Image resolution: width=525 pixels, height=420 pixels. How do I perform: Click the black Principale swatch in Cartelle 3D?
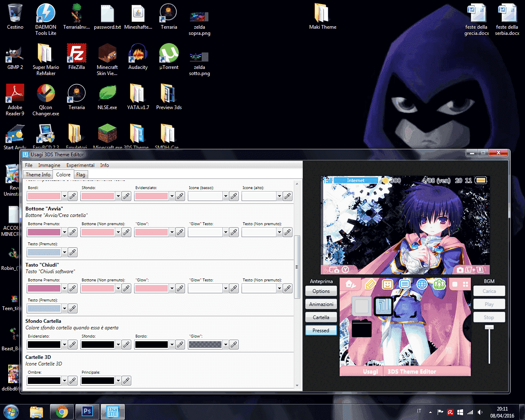click(98, 381)
